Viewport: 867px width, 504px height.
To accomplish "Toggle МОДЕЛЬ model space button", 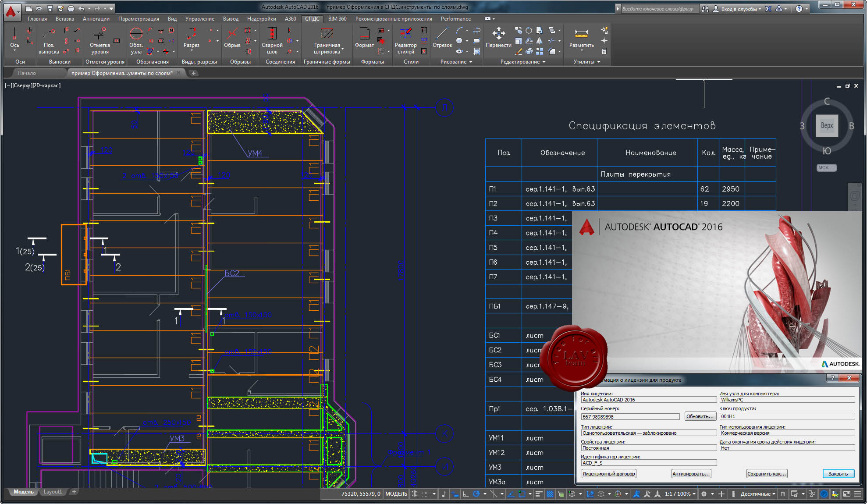I will (x=396, y=494).
